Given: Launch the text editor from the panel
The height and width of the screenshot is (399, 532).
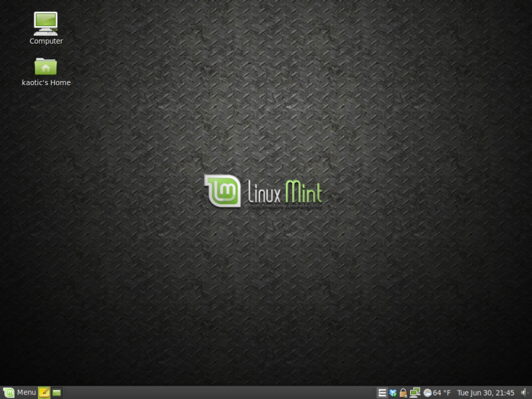Looking at the screenshot, I should click(44, 392).
